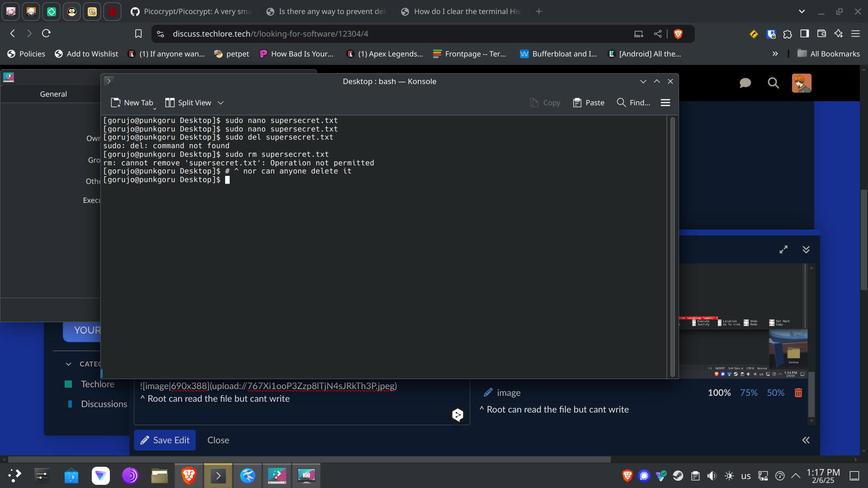Image resolution: width=868 pixels, height=488 pixels.
Task: Set image preview size to 50%
Action: [x=775, y=393]
